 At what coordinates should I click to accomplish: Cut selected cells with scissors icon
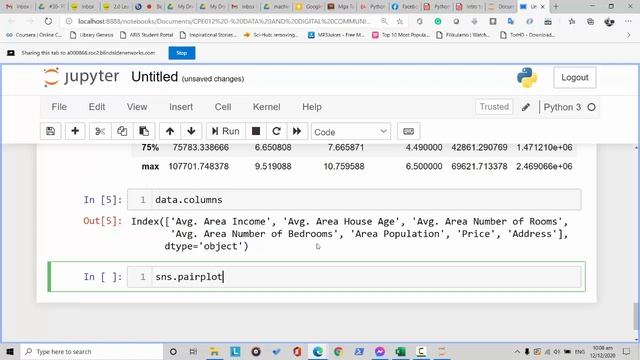(100, 131)
